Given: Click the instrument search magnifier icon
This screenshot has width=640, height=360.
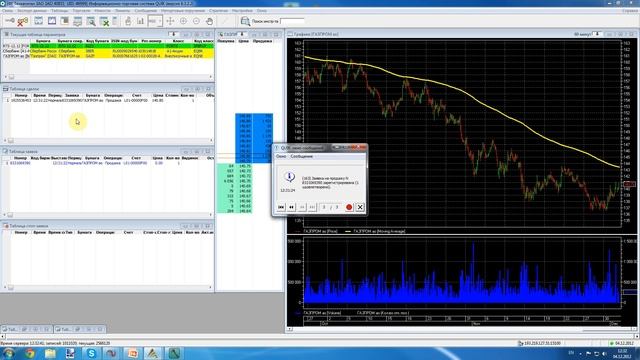Looking at the screenshot, I should [245, 21].
